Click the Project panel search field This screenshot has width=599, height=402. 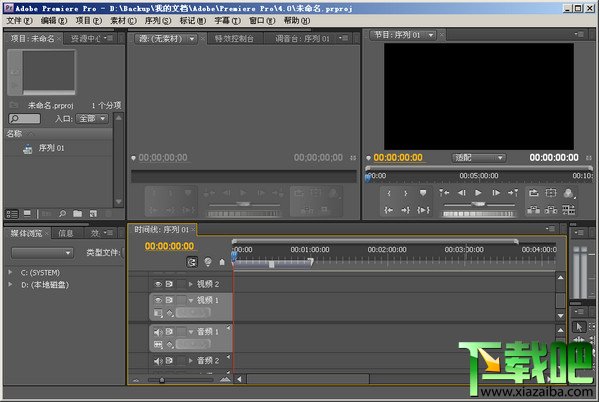coord(24,119)
